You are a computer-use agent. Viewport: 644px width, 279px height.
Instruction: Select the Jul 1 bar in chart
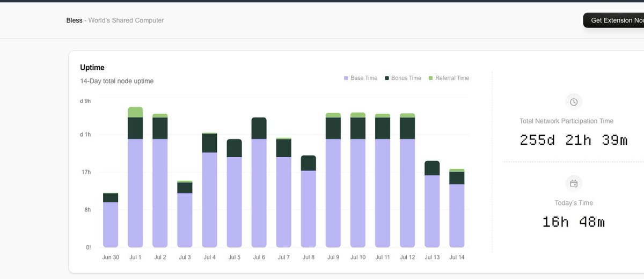coord(135,177)
